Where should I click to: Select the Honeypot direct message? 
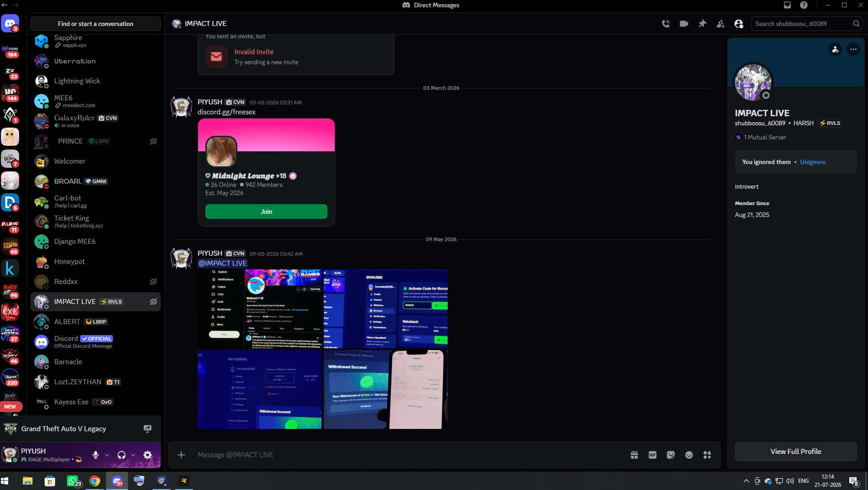[x=96, y=262]
